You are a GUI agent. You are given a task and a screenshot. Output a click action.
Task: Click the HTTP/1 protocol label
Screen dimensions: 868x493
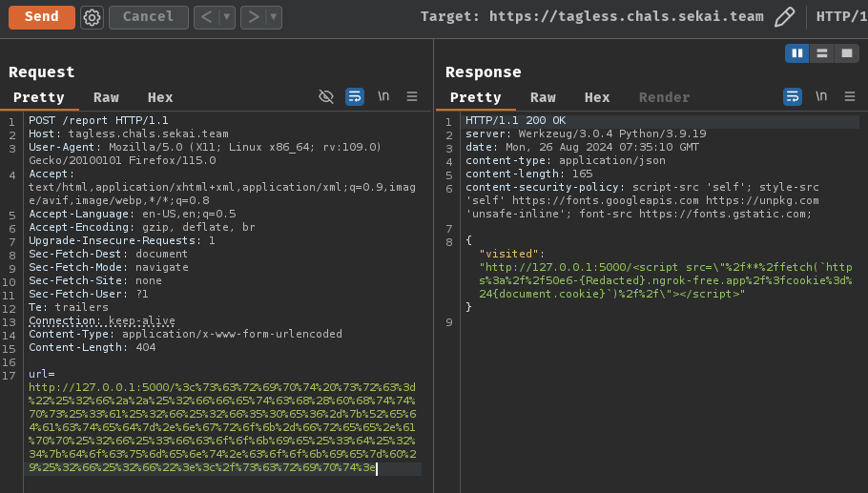pos(841,16)
